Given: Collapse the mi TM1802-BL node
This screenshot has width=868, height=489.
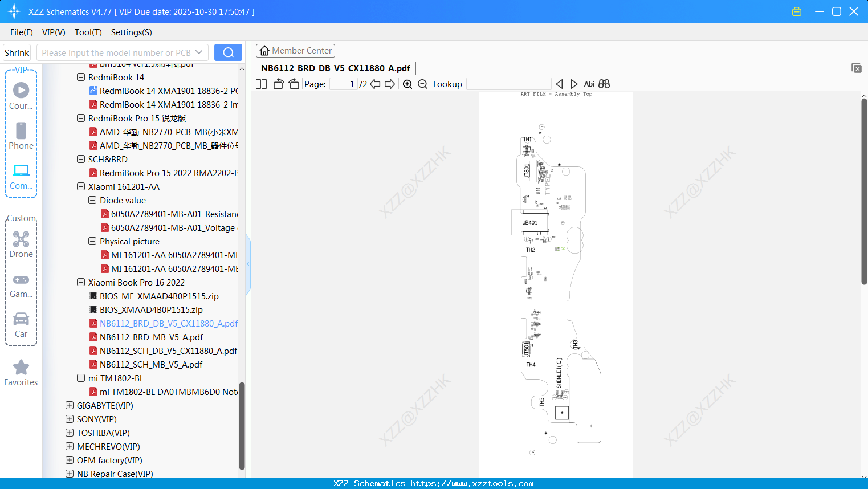Looking at the screenshot, I should click(81, 378).
